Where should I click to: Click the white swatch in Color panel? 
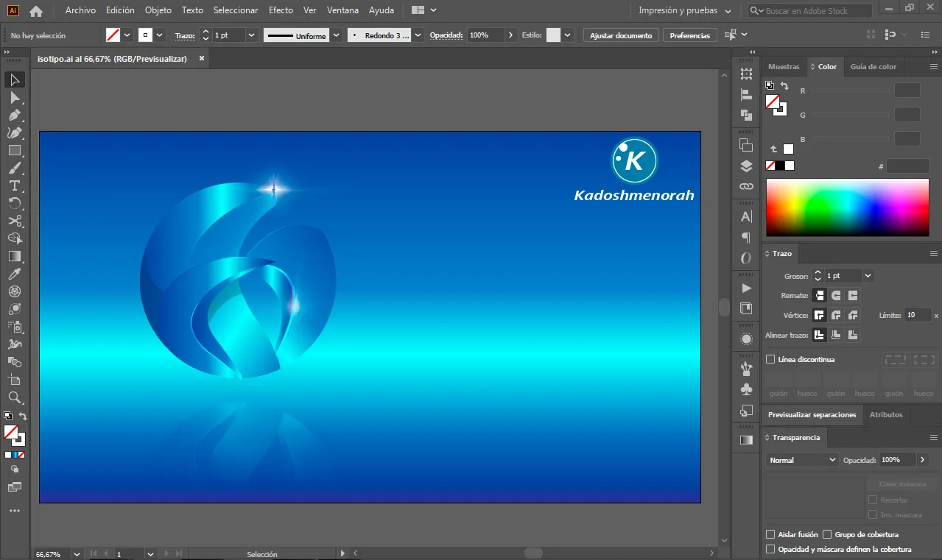[x=790, y=166]
